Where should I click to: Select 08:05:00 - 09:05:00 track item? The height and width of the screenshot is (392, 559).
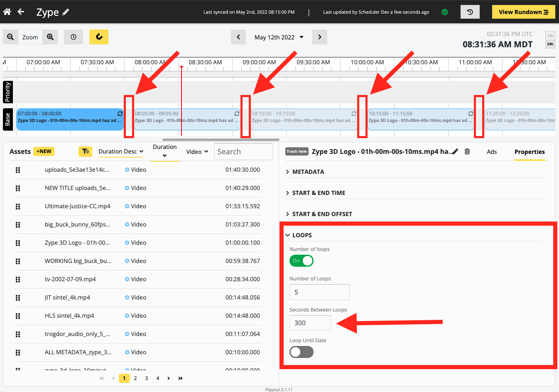click(187, 119)
